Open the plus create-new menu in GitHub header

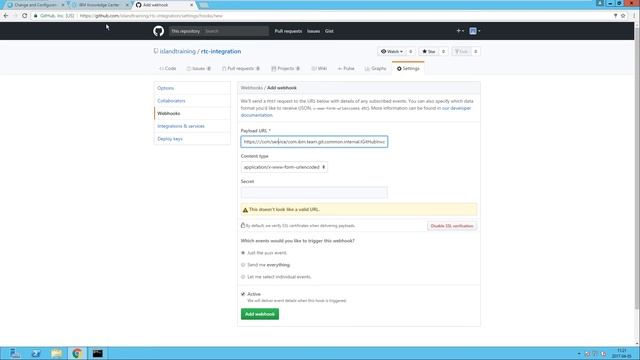(460, 31)
